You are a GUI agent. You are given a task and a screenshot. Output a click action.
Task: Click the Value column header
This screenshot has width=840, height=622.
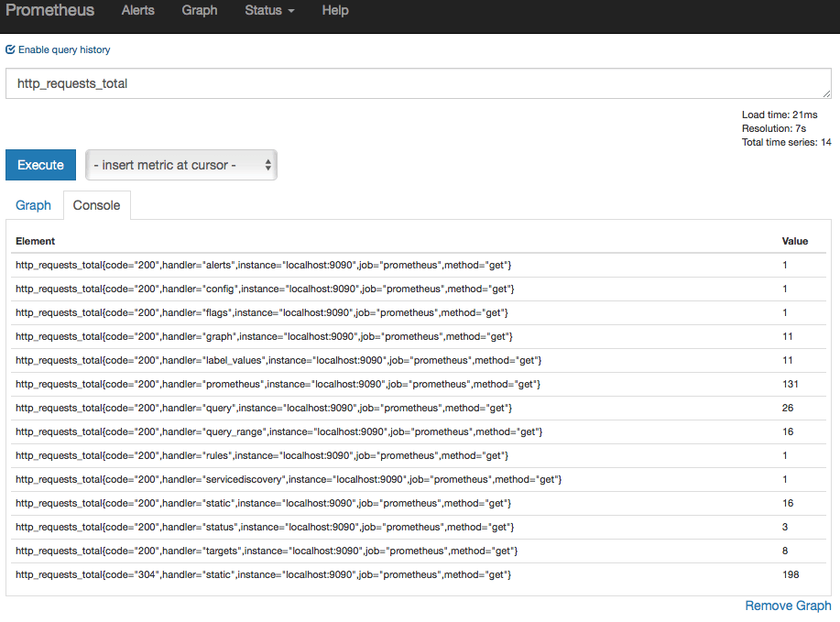point(794,241)
